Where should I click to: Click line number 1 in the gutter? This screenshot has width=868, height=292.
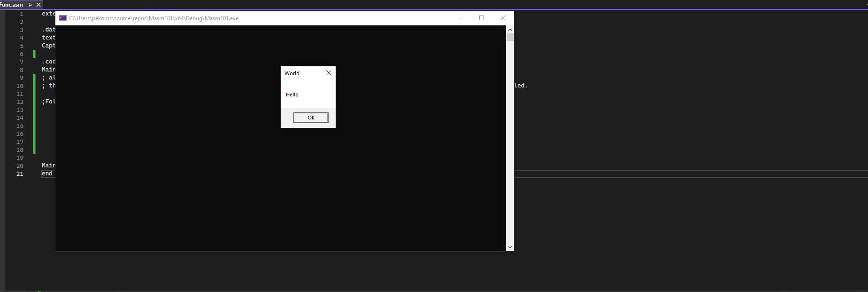21,14
